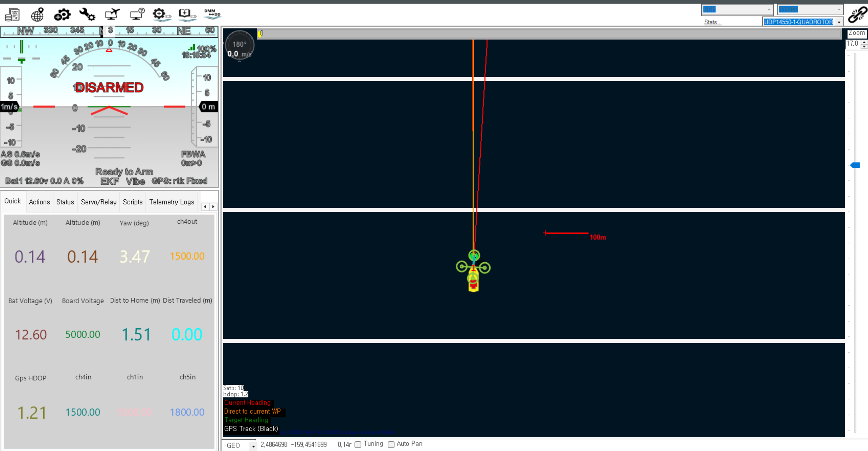Open the Flight Plan globe icon
868x451 pixels.
(38, 15)
